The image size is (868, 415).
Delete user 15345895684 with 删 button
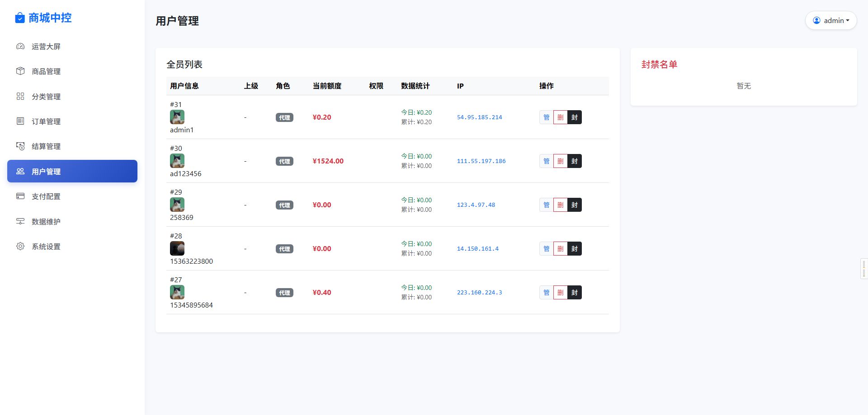(560, 293)
